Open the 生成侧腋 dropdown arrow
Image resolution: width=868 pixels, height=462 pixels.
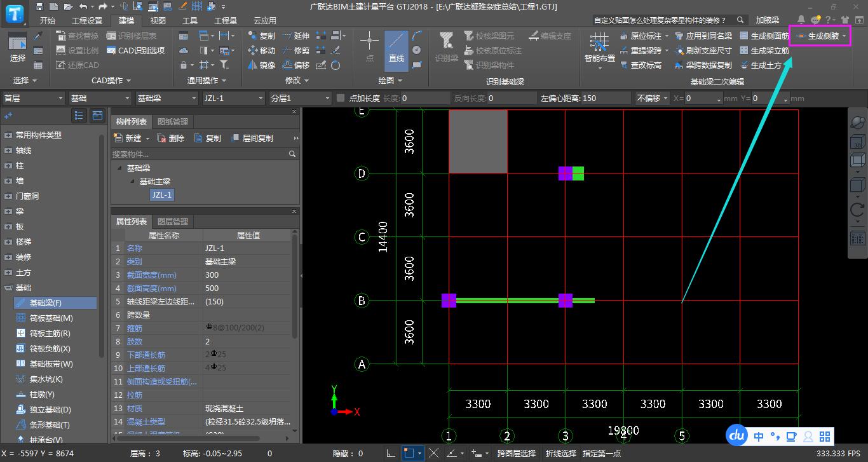[x=844, y=36]
